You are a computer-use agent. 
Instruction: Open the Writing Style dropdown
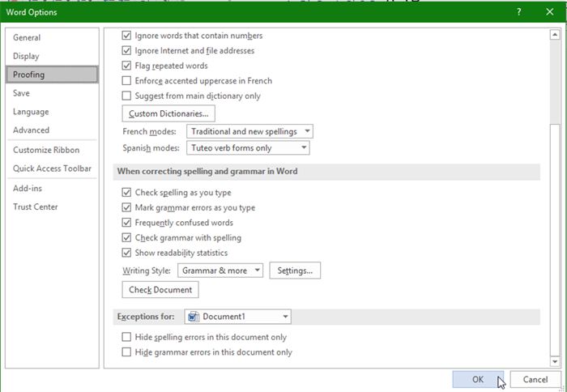coord(220,271)
